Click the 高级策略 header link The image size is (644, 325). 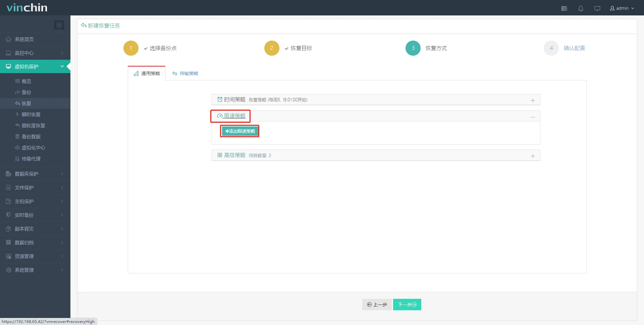coord(231,155)
